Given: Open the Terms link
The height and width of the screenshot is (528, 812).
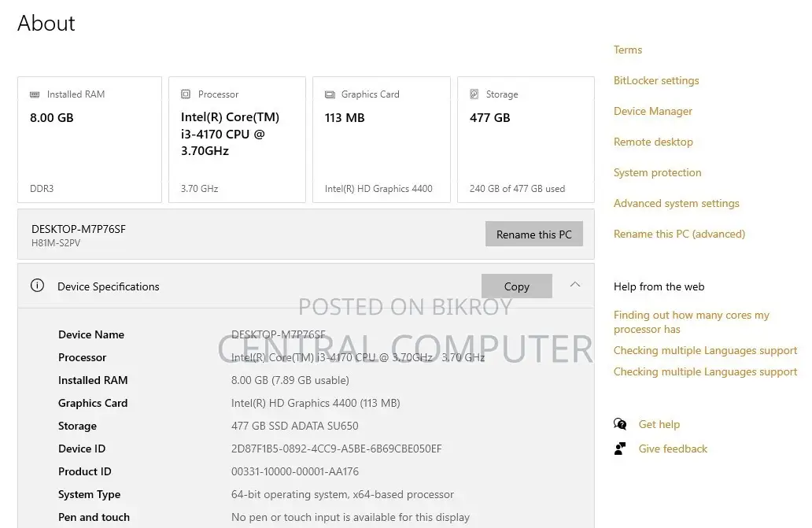Looking at the screenshot, I should (x=628, y=50).
